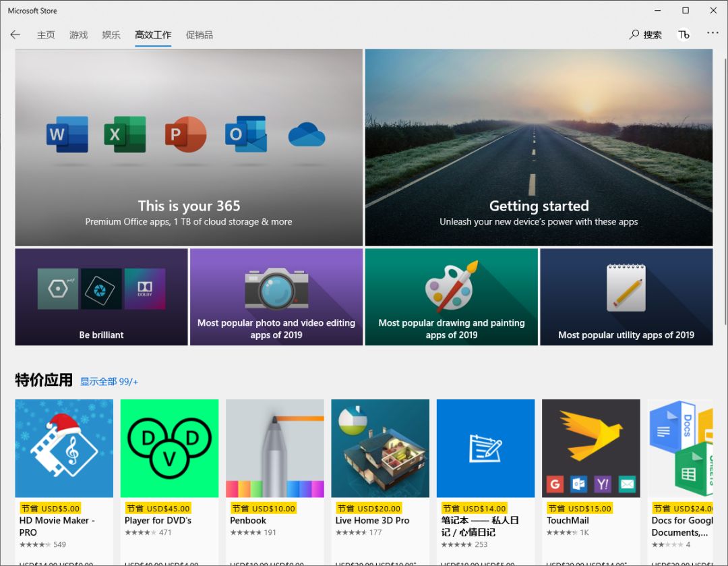Click the Player for DVD's title

(158, 520)
